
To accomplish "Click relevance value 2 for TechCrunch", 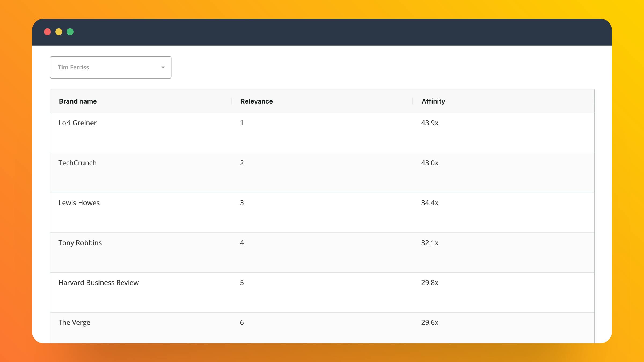I will 242,163.
